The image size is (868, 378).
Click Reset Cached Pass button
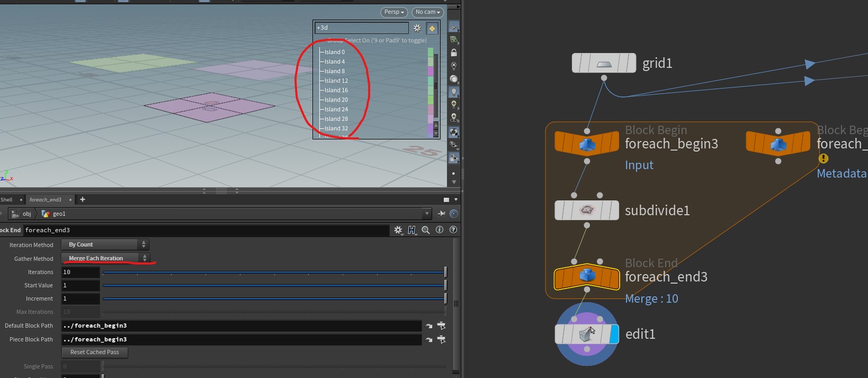tap(95, 352)
